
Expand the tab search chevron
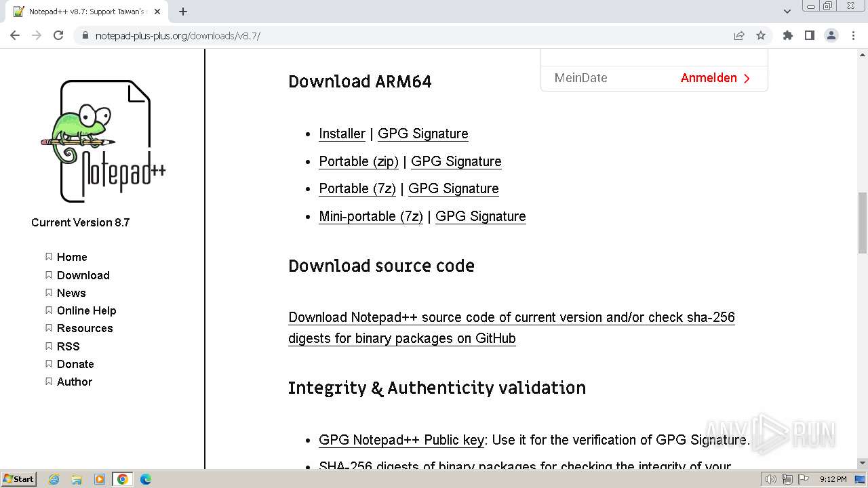click(x=787, y=11)
